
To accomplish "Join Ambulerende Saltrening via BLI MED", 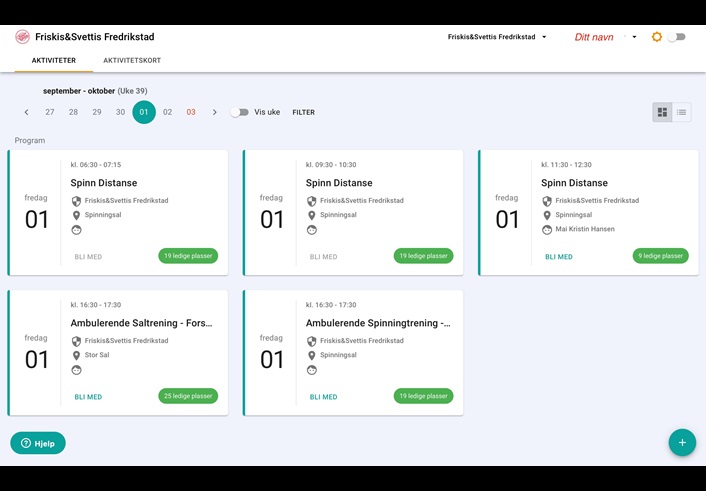I will tap(88, 397).
